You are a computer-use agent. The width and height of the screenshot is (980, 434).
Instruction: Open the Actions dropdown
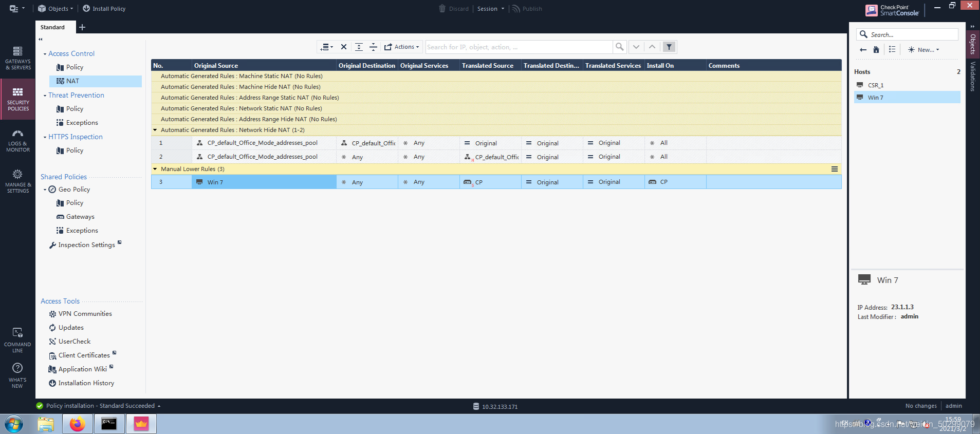click(x=402, y=47)
